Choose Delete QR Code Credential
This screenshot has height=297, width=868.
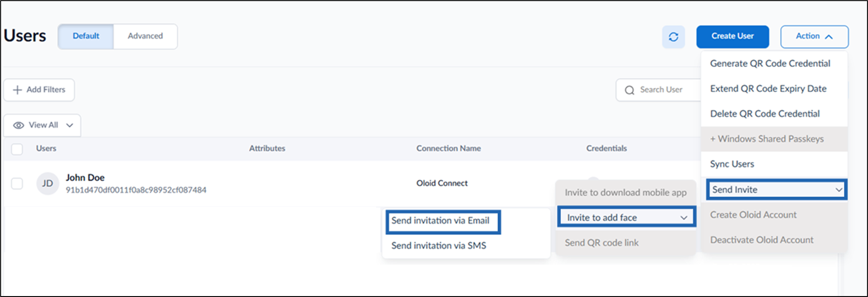(765, 114)
